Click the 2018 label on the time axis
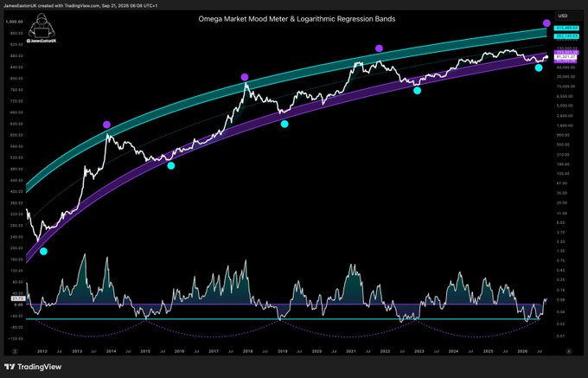 (248, 351)
